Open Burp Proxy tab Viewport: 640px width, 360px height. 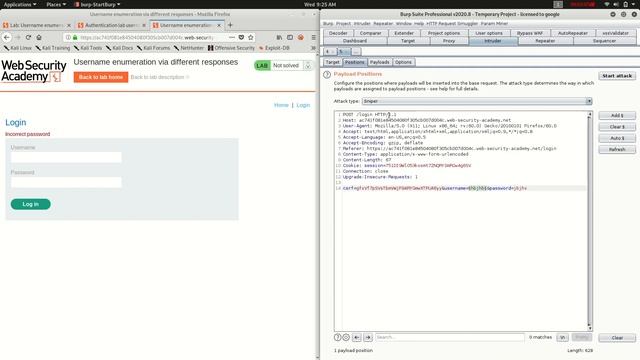pos(449,41)
